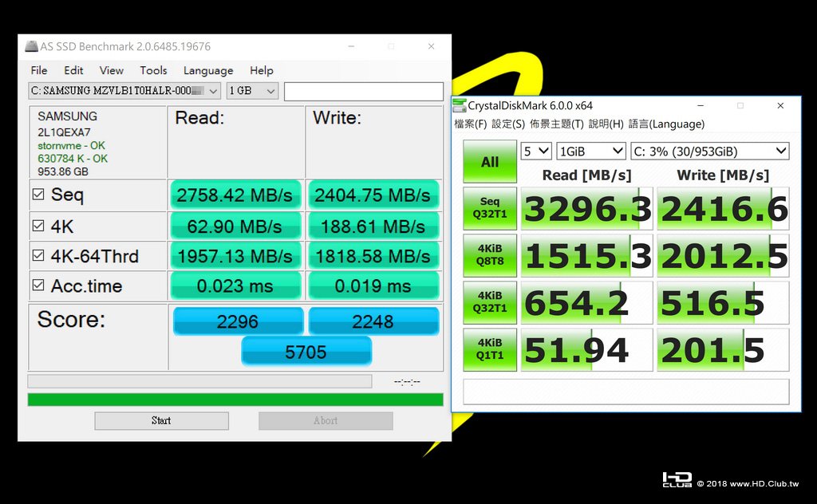
Task: Click the 4KiB Q8T8 write value 2012.5
Action: tap(723, 255)
